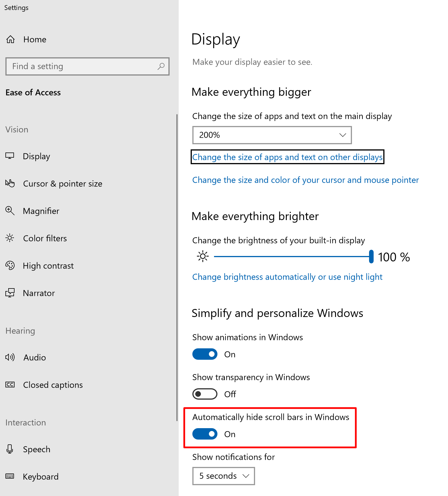The width and height of the screenshot is (448, 496).
Task: Click the brightness slider thumb at 100 %
Action: pos(371,257)
